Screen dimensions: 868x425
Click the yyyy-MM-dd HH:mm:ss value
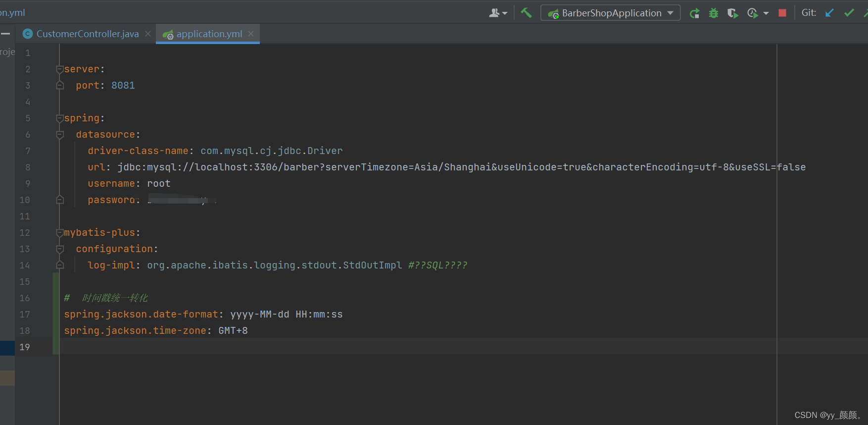pyautogui.click(x=287, y=314)
